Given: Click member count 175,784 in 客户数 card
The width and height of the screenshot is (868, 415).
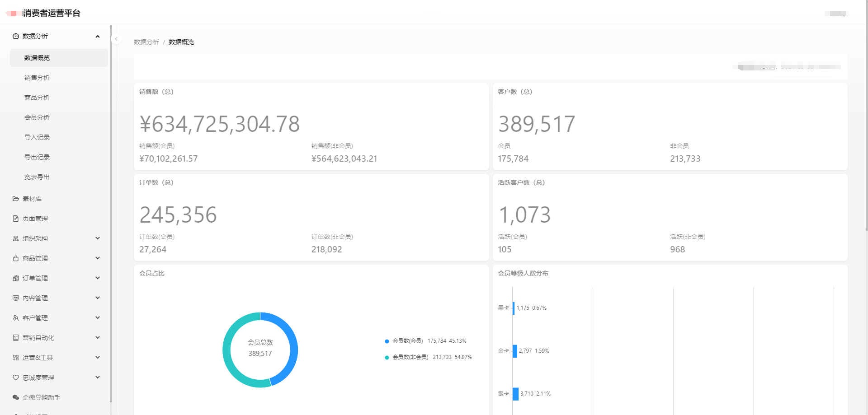Looking at the screenshot, I should coord(513,159).
